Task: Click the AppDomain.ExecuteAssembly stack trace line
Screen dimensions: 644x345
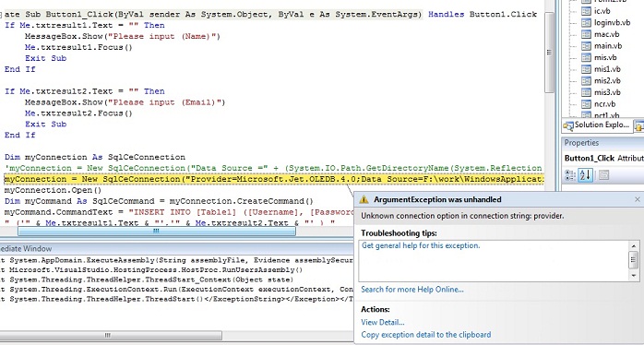Action: [x=176, y=260]
